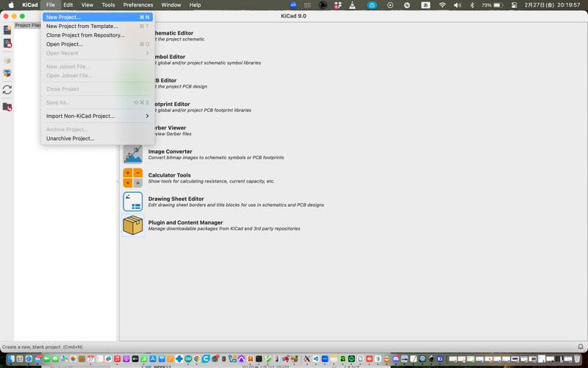Click battery indicator in menu bar

(492, 5)
